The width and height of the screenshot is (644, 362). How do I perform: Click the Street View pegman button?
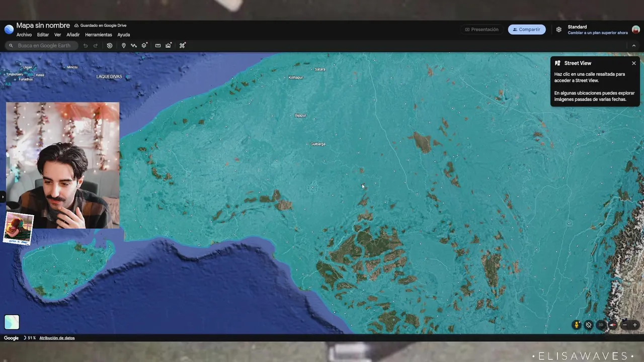tap(577, 325)
